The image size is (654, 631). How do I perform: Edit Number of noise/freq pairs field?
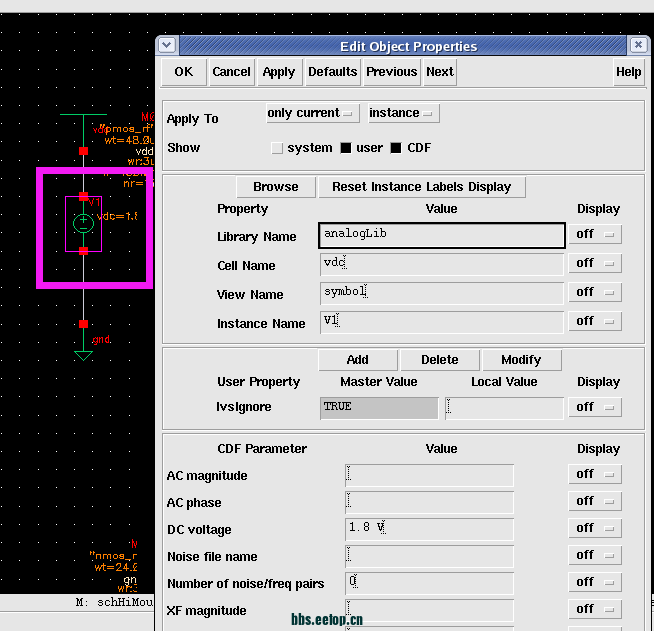coord(429,583)
